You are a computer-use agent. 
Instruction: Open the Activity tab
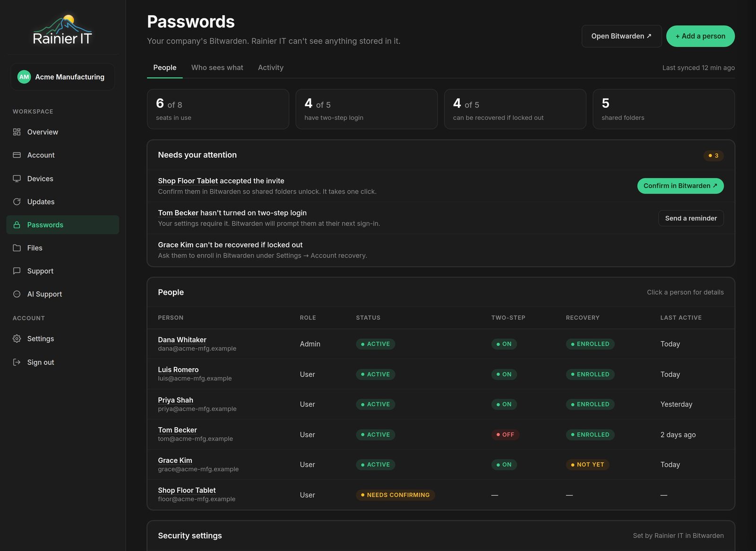[x=271, y=68]
